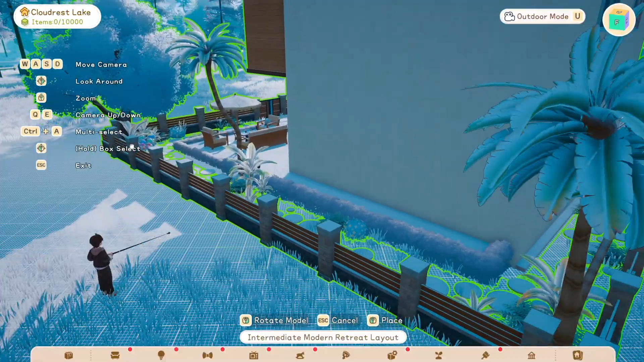This screenshot has height=362, width=644.
Task: Open the pizza slice food category
Action: [x=346, y=355]
